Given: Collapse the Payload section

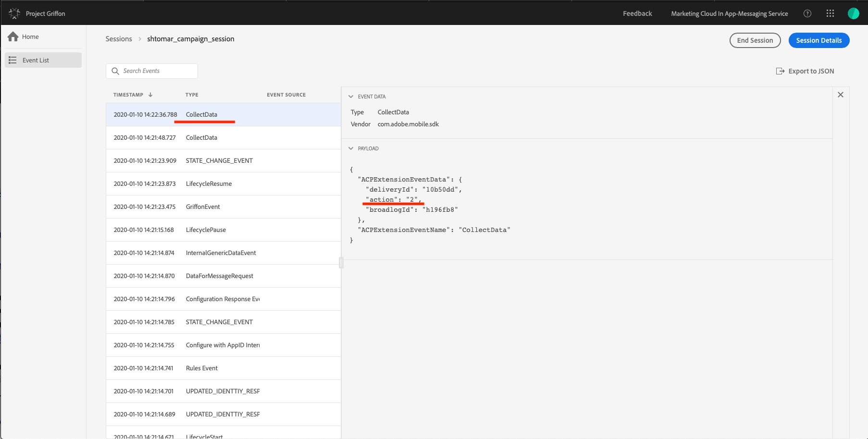Looking at the screenshot, I should coord(351,148).
